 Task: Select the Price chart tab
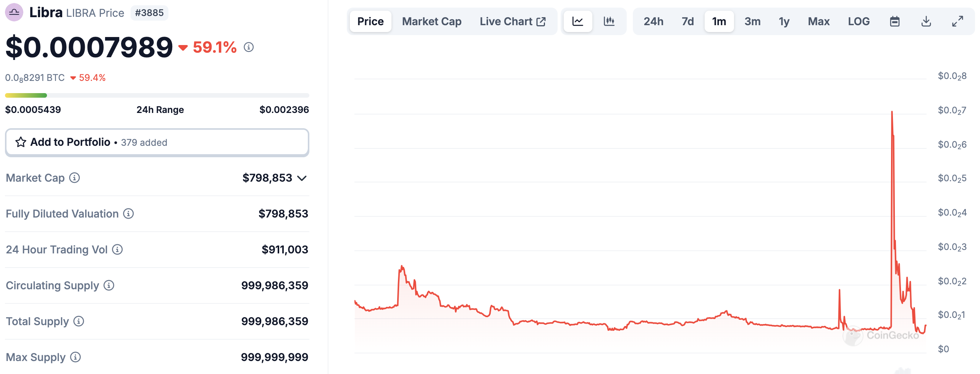coord(370,21)
